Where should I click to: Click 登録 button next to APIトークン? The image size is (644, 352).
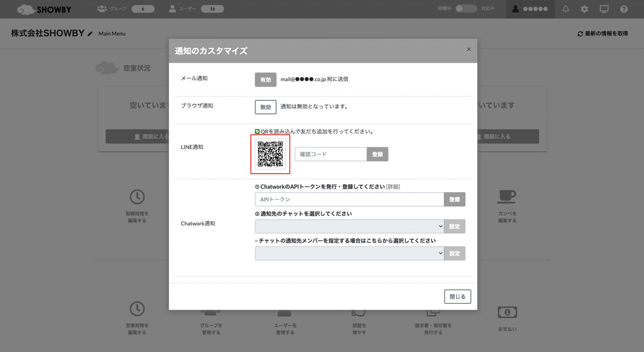[x=455, y=199]
